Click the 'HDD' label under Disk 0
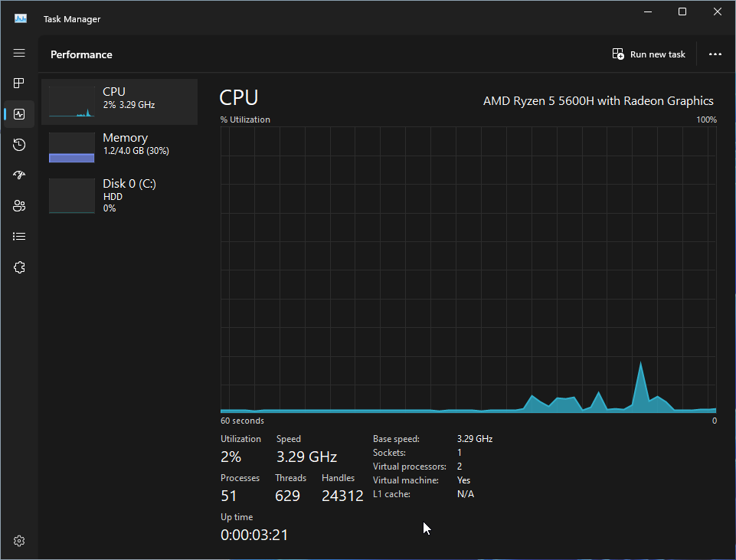Viewport: 736px width, 560px height. 113,197
